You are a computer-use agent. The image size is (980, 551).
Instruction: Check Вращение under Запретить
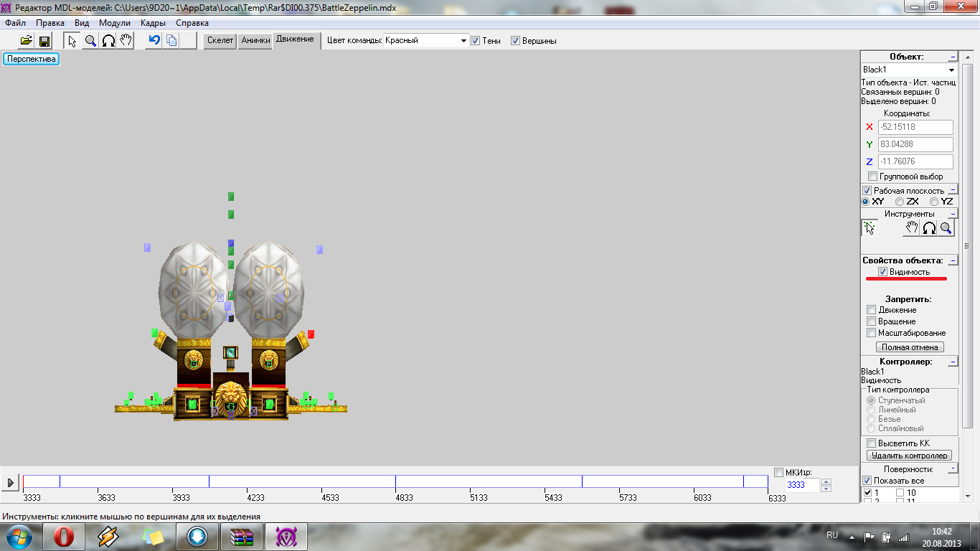[872, 321]
